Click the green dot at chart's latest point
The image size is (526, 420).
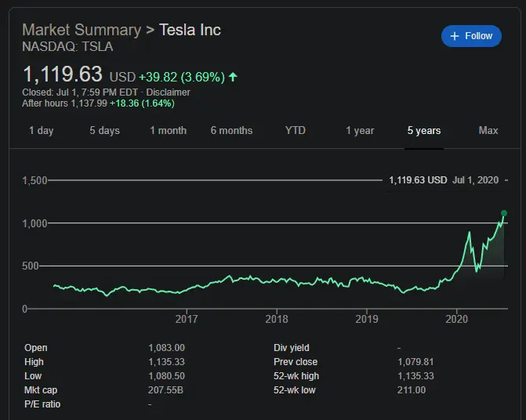(503, 213)
